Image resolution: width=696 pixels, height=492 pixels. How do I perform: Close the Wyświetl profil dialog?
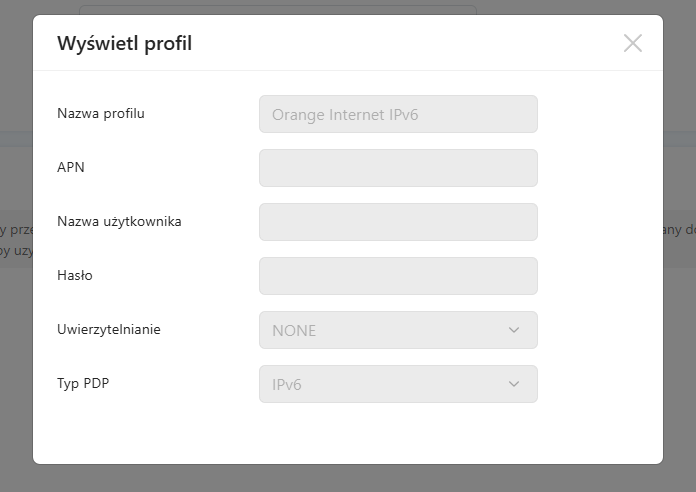pos(632,43)
